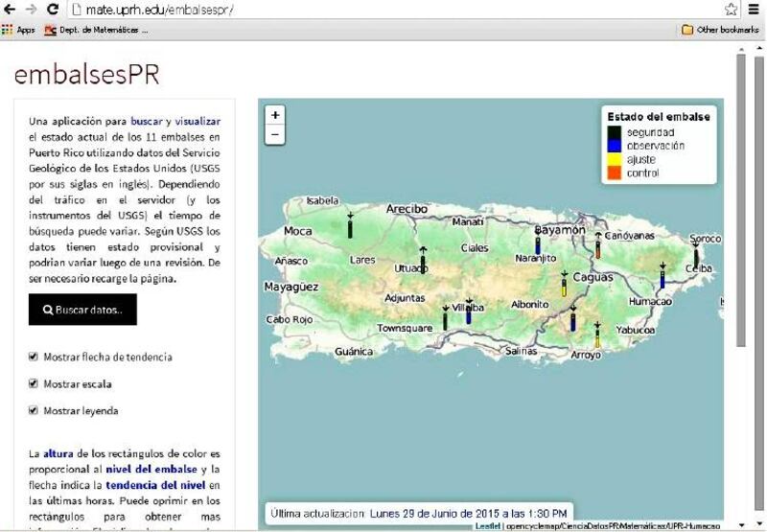Open the Other bookmarks folder

click(x=720, y=30)
